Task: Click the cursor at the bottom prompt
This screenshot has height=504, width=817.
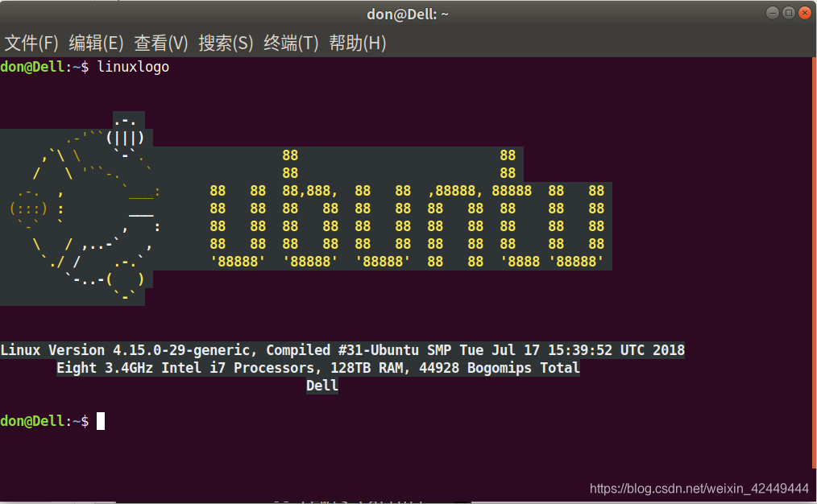Action: tap(101, 421)
